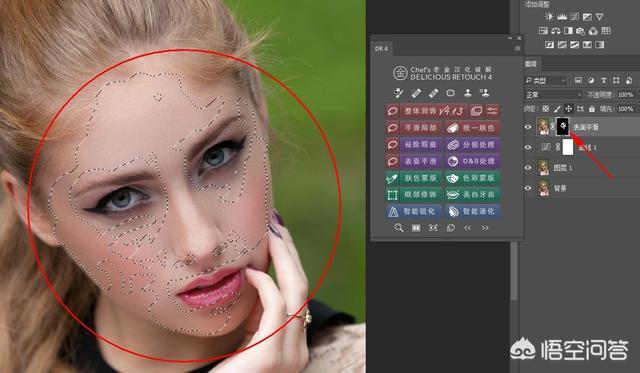Click the split view icon at DR4 bottom

(416, 228)
